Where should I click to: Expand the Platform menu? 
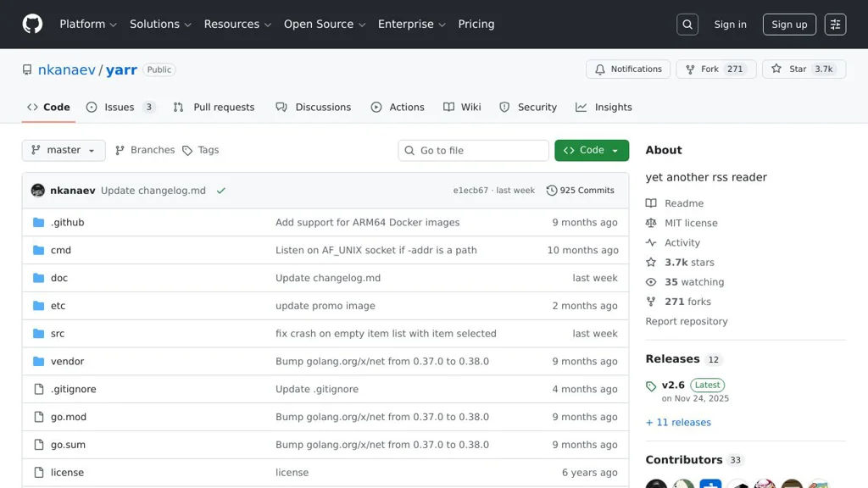[x=88, y=25]
